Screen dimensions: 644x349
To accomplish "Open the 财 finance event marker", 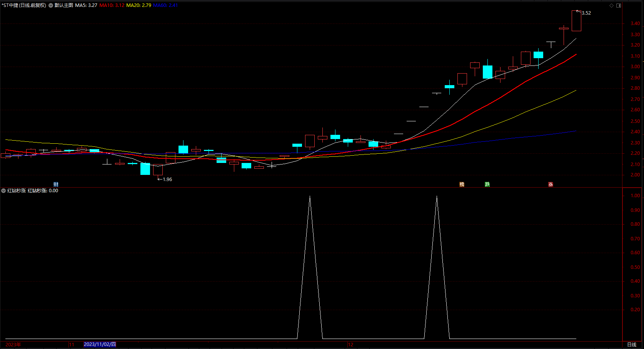I will point(56,185).
